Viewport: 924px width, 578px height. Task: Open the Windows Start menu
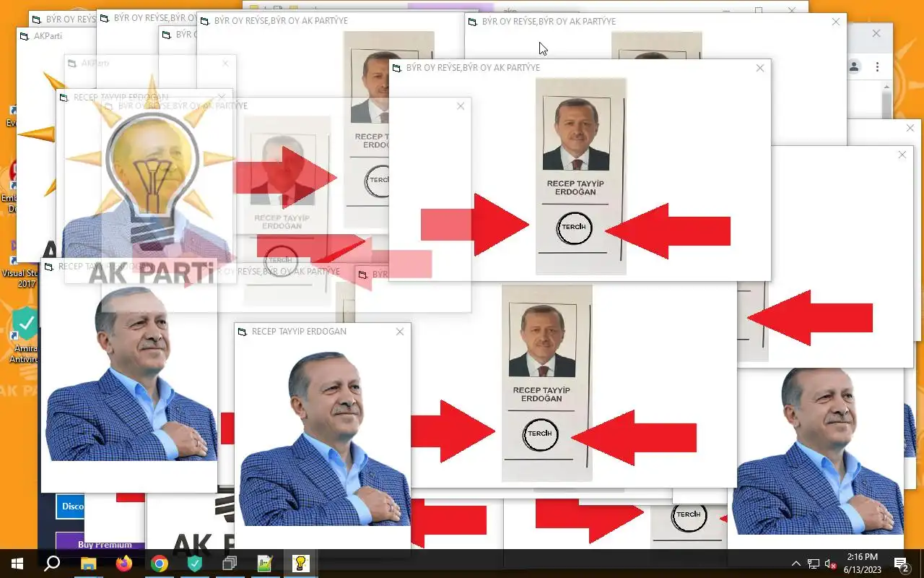[x=17, y=564]
